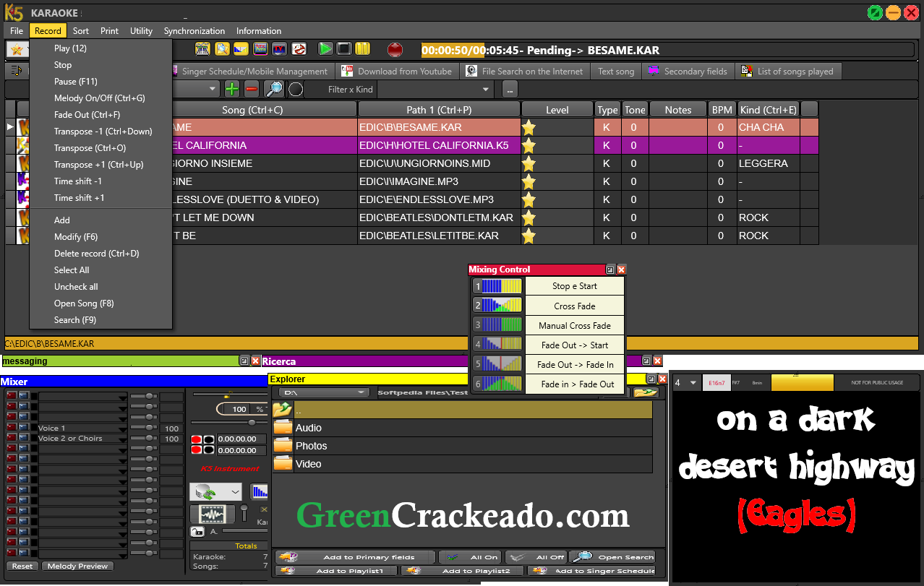The height and width of the screenshot is (586, 924).
Task: Remove a record with the red minus icon
Action: coord(250,88)
